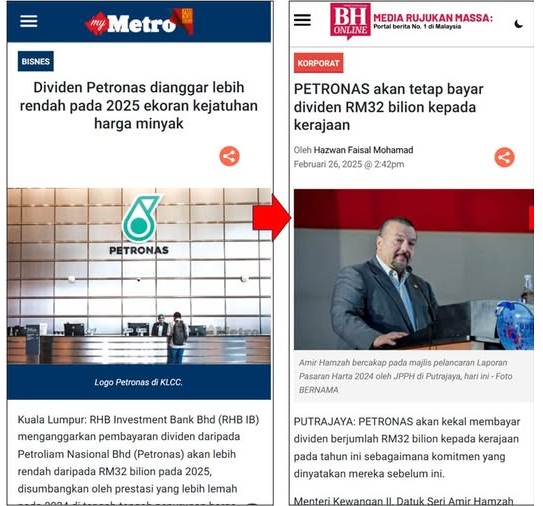Viewport: 543px width, 506px height.
Task: Click the BH Online logo
Action: coord(350,20)
